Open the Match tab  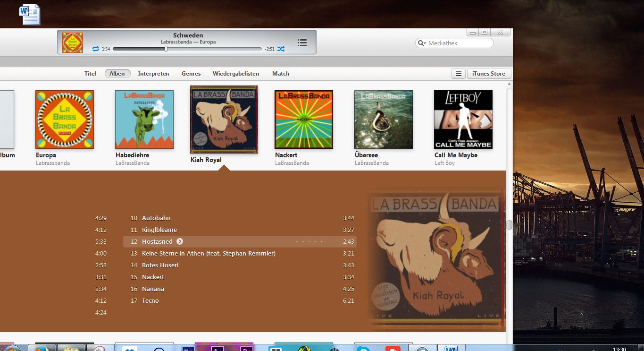pyautogui.click(x=281, y=74)
